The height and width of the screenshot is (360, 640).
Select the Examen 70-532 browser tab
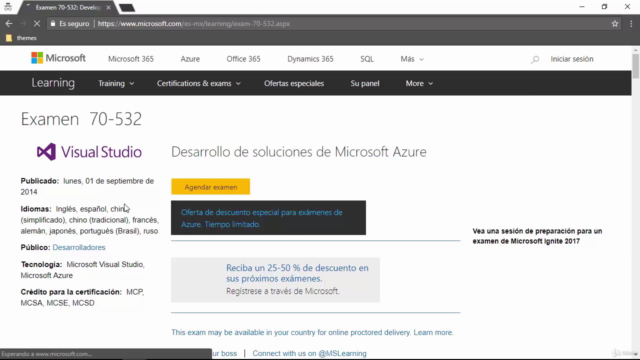click(67, 7)
